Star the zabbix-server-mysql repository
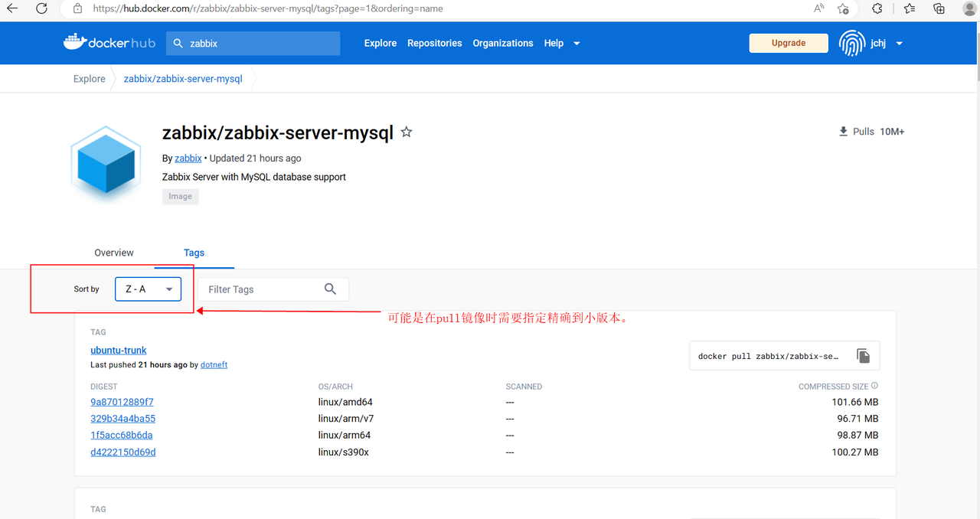The height and width of the screenshot is (519, 980). pyautogui.click(x=407, y=132)
